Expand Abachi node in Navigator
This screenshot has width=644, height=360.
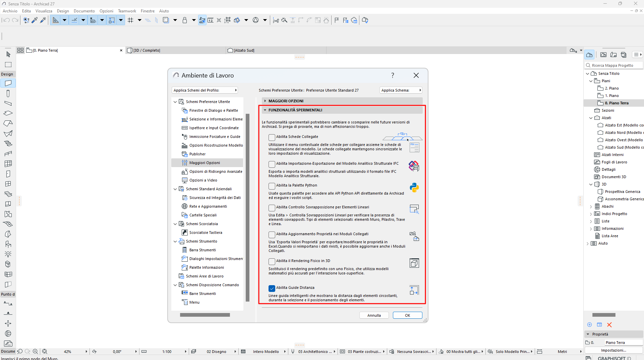click(x=591, y=207)
